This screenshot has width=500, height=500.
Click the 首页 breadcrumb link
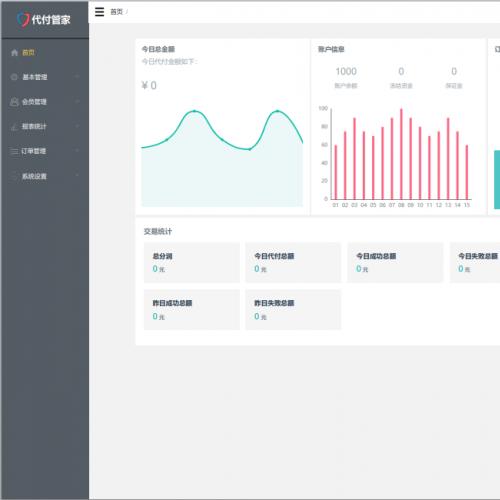(116, 12)
